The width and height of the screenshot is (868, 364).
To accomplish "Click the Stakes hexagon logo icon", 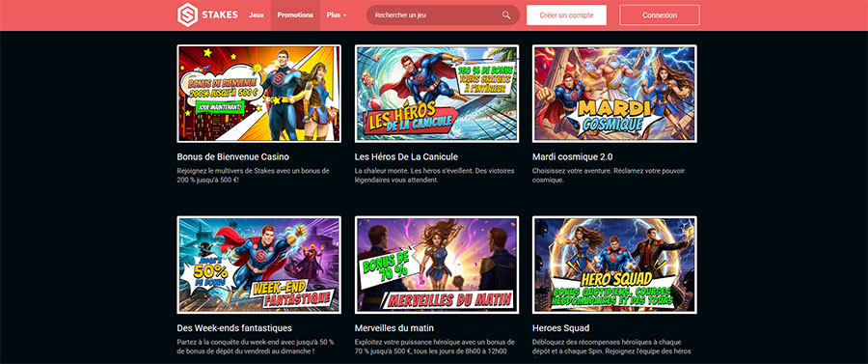I will 188,14.
